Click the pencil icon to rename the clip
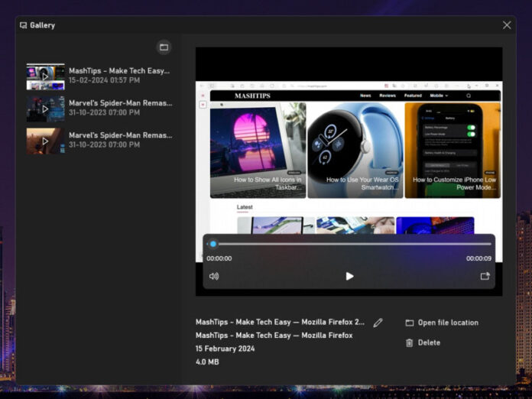Viewport: 532px width, 399px height. click(x=378, y=323)
